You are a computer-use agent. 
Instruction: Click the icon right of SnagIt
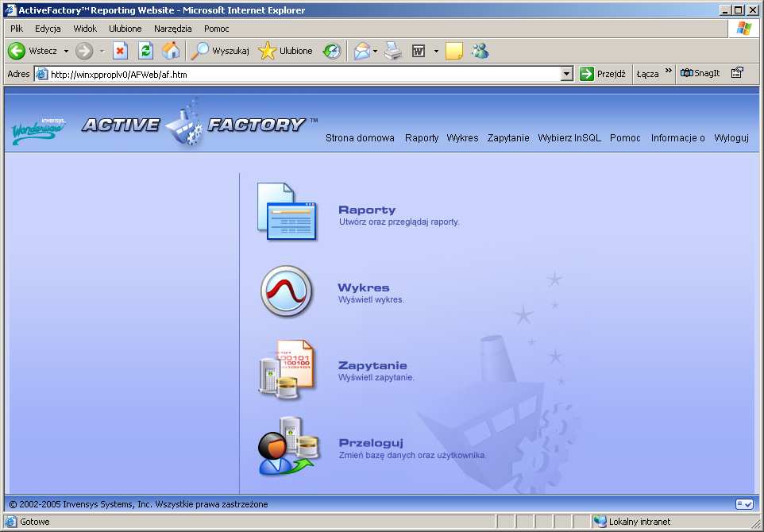tap(737, 73)
